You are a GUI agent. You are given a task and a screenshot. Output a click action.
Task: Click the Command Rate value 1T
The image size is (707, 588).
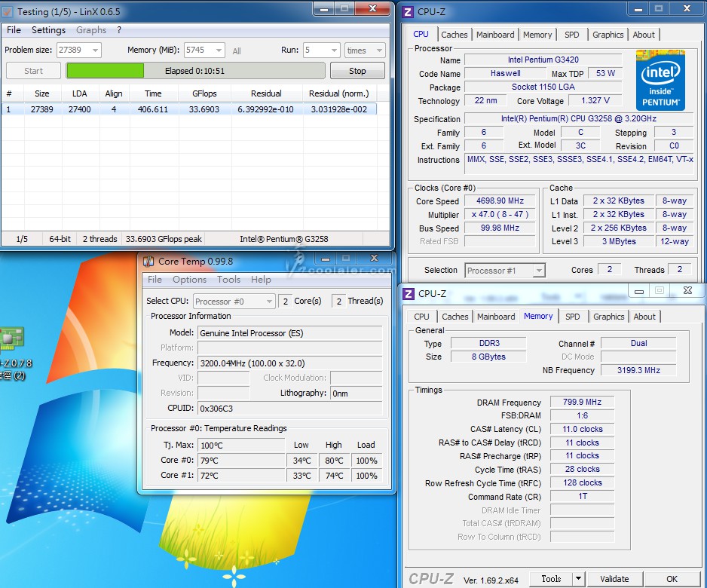pos(582,496)
